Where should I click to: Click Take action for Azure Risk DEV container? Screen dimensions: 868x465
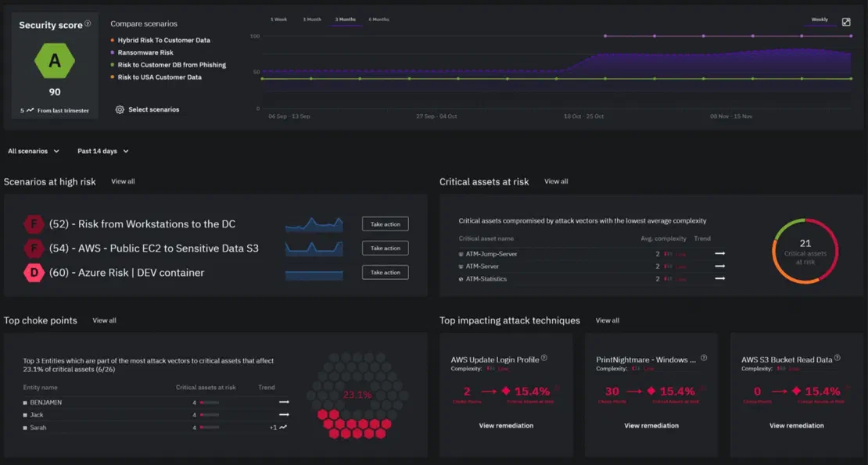(x=386, y=273)
